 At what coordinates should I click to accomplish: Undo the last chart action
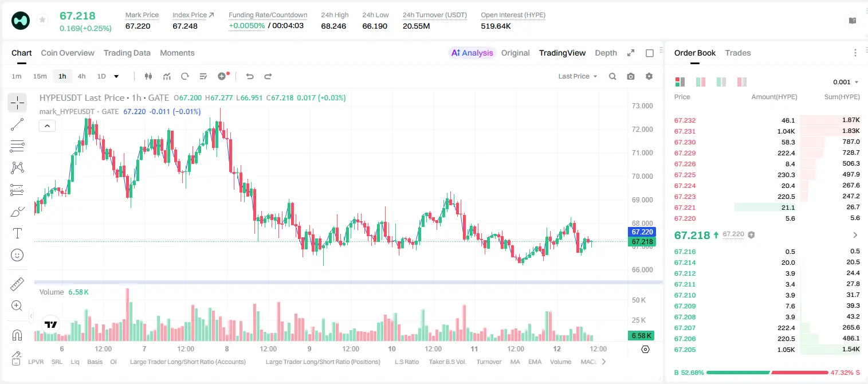click(250, 76)
